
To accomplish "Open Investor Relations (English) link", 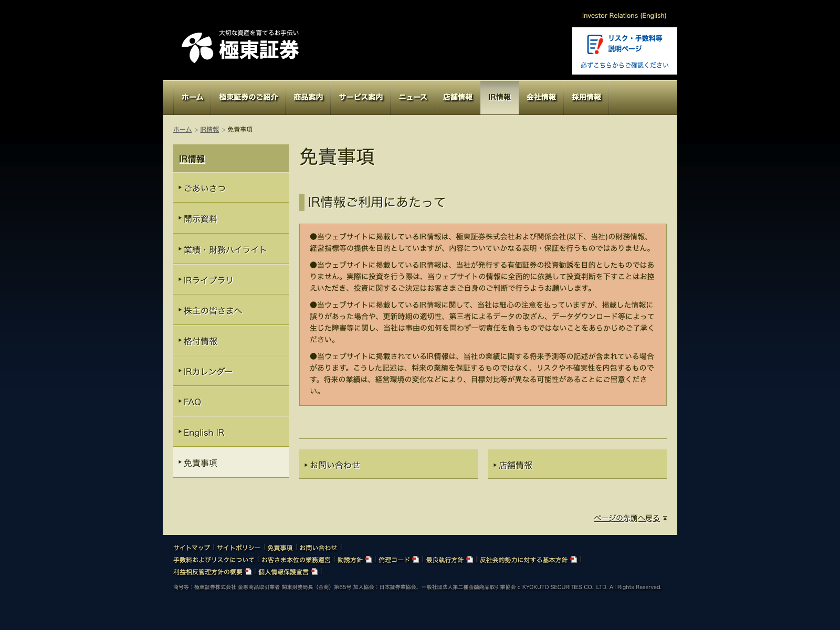I will 624,16.
